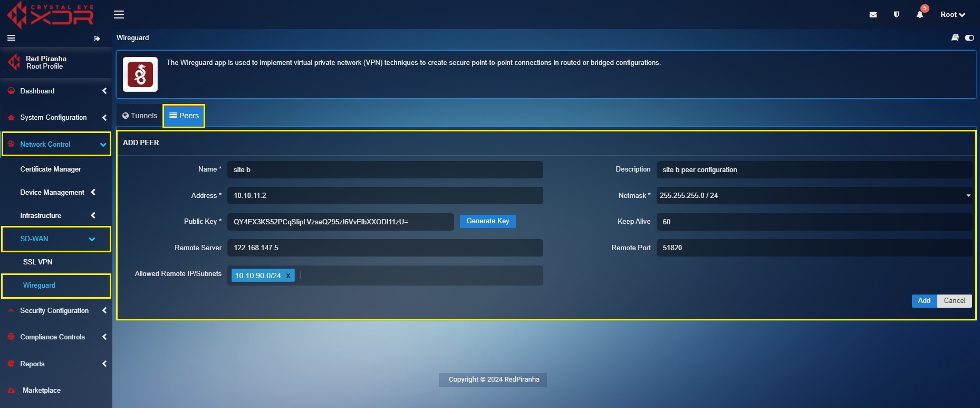Click the Peers tab list icon

173,115
